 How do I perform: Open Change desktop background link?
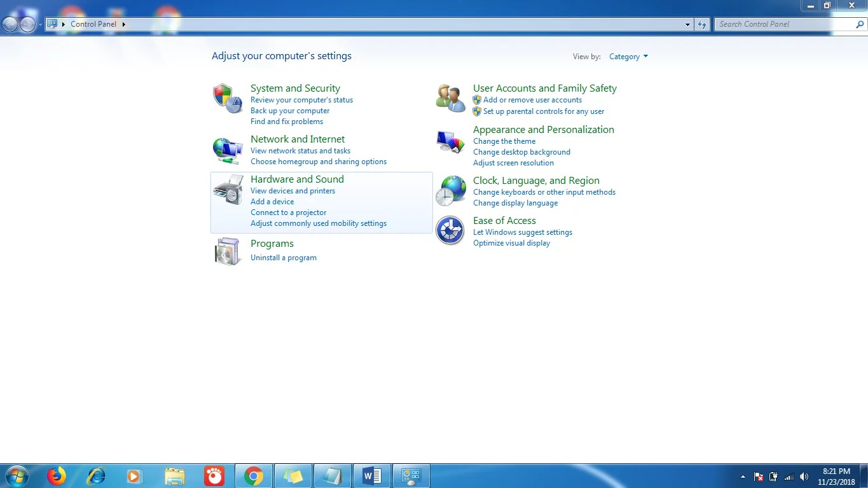(521, 152)
